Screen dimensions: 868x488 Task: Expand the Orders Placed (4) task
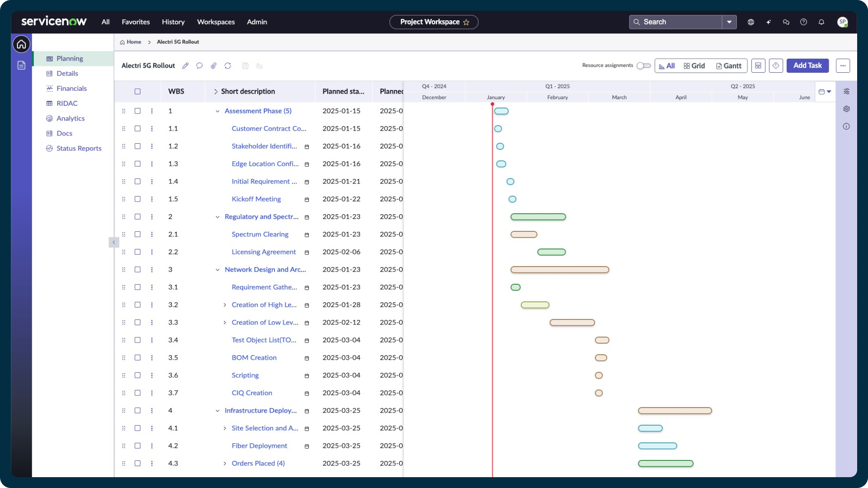pyautogui.click(x=225, y=464)
